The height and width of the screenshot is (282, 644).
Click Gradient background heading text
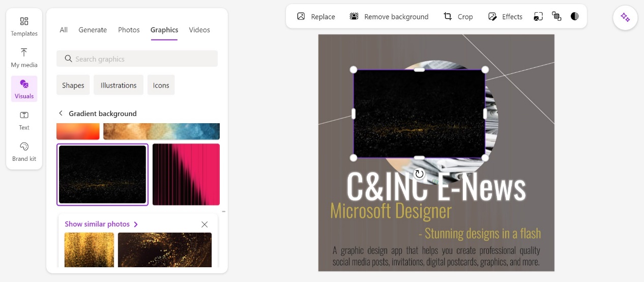[103, 114]
